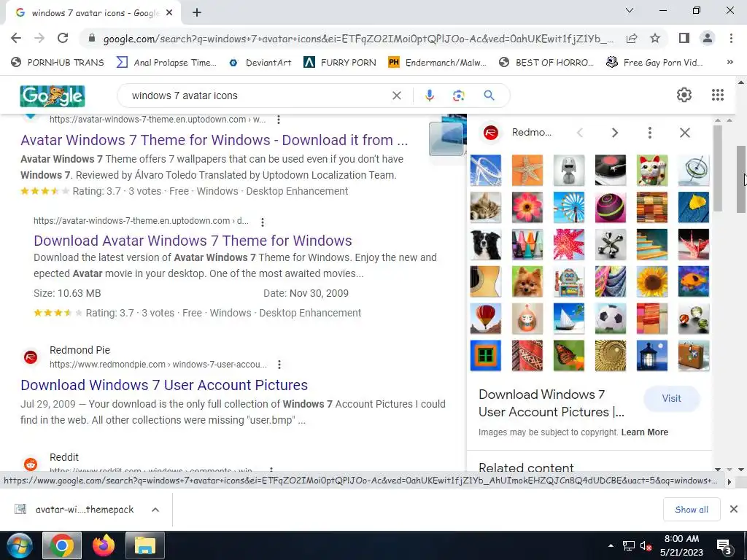Visit the image source page

pos(671,399)
